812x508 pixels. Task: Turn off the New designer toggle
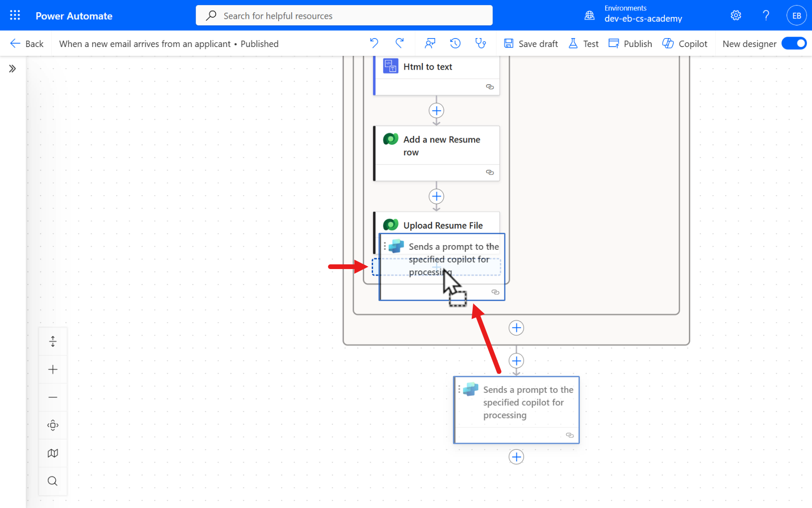[794, 43]
